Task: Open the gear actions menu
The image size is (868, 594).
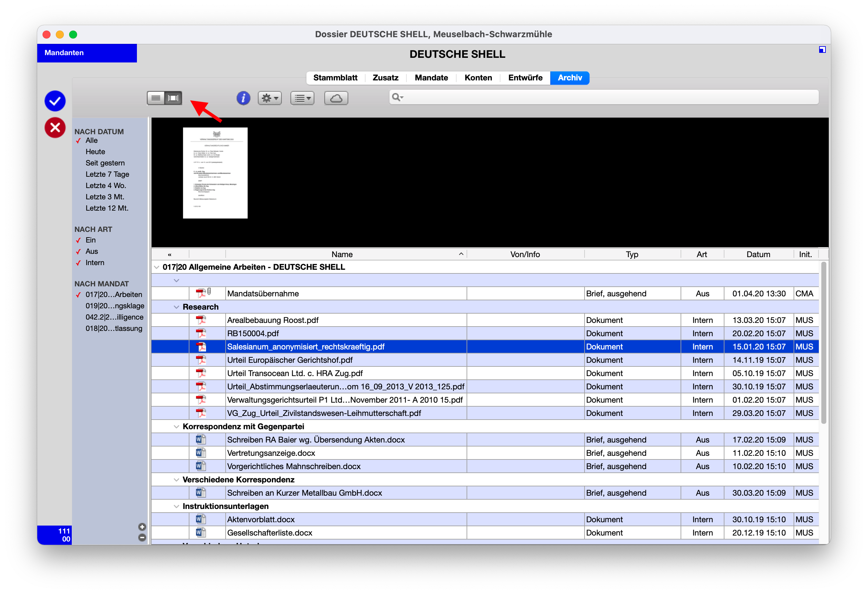Action: pos(270,98)
